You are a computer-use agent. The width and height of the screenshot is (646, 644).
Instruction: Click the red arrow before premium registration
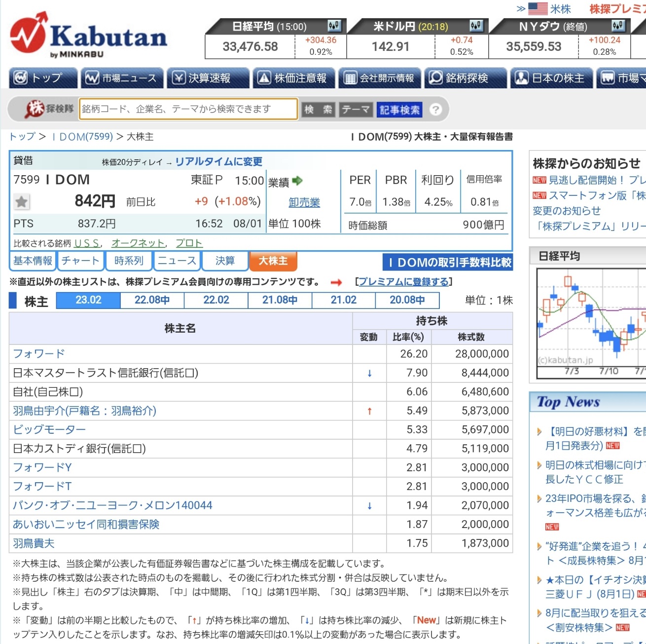(x=336, y=282)
